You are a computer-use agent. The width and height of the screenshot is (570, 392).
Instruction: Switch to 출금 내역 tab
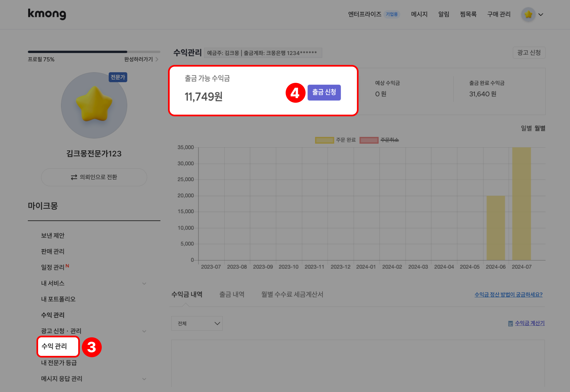click(x=232, y=294)
